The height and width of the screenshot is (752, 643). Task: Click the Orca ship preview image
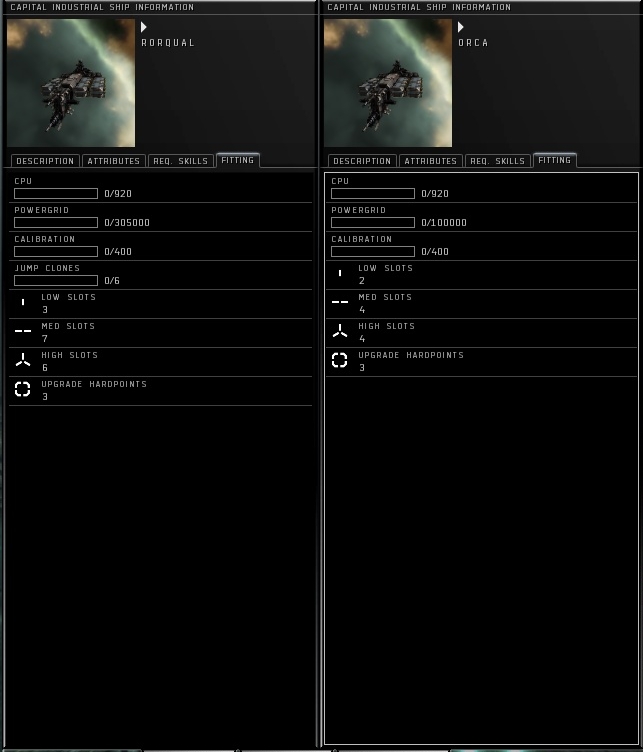[388, 83]
